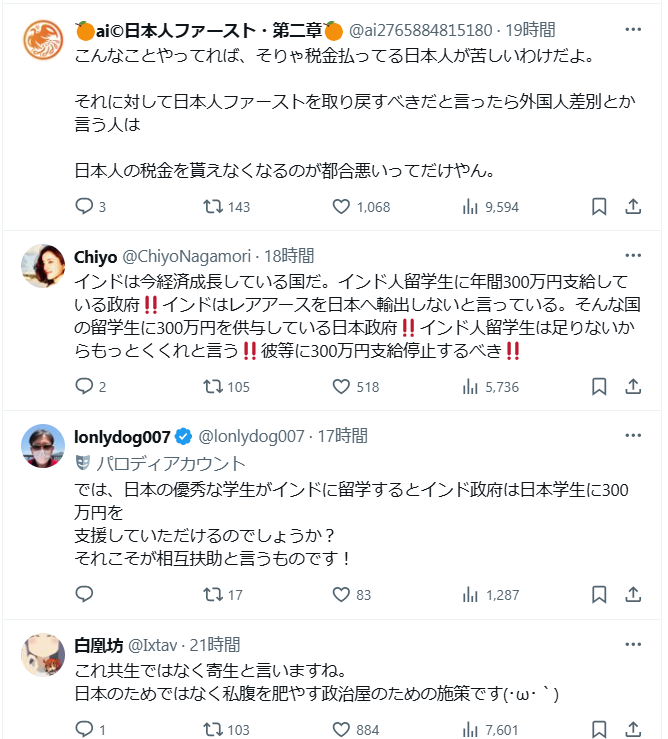Open the @lonlydog007 profile handle link
The width and height of the screenshot is (668, 739).
(251, 436)
